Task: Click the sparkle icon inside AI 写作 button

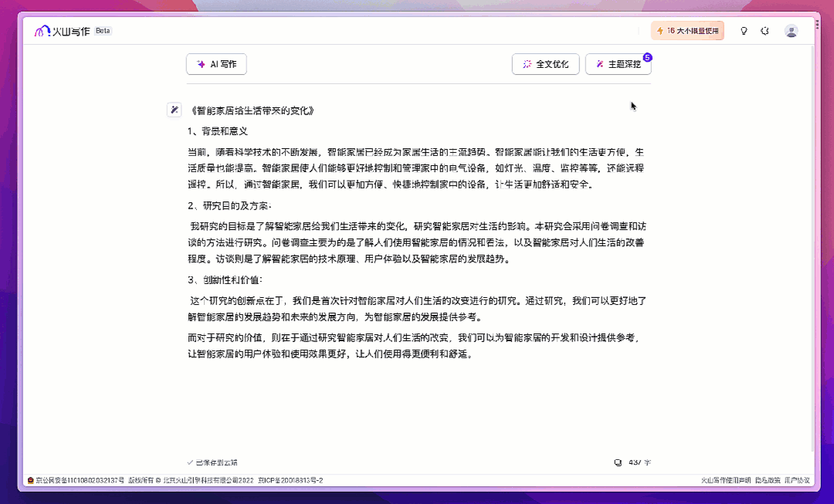Action: [200, 64]
